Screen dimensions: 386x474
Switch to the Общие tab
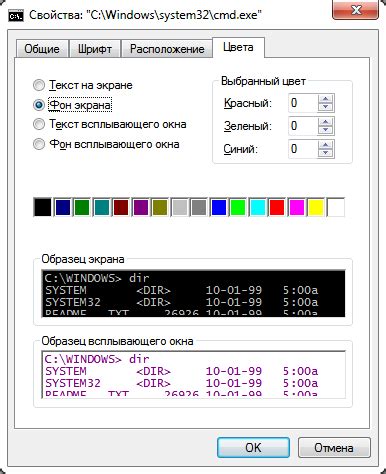coord(42,49)
